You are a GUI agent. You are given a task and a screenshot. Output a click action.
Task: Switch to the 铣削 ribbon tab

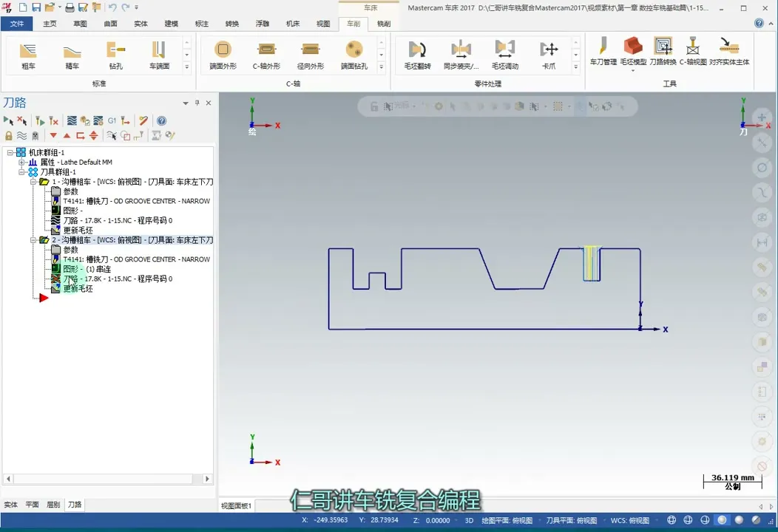[x=384, y=24]
